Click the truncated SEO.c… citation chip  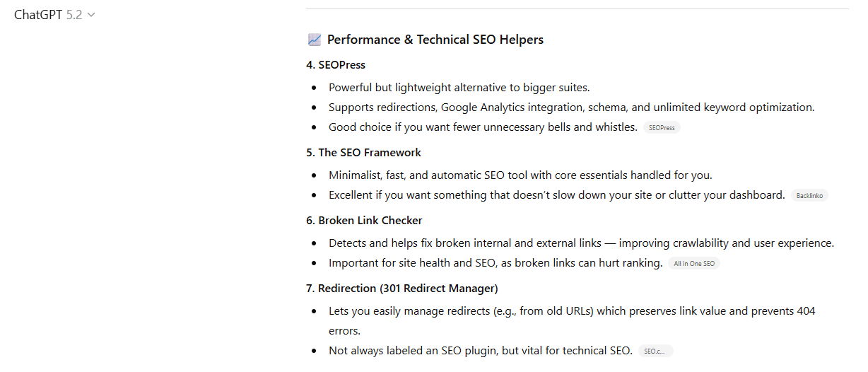pos(655,351)
